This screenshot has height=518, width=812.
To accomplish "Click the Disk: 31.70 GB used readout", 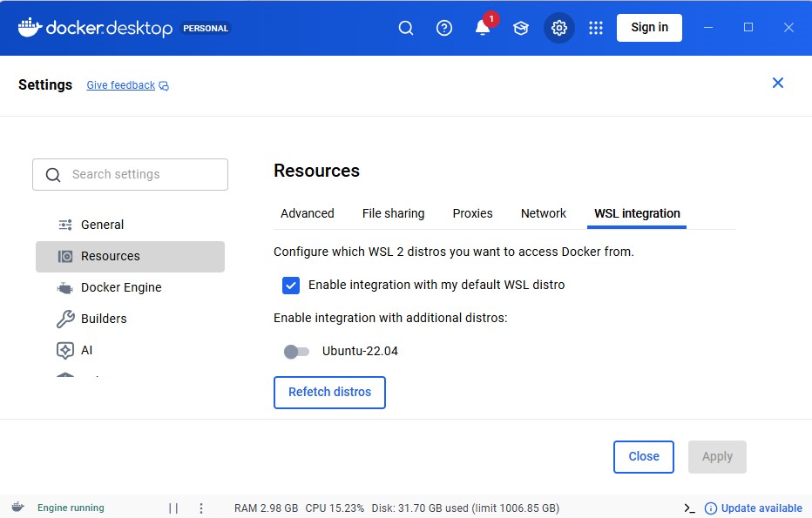I will (420, 508).
